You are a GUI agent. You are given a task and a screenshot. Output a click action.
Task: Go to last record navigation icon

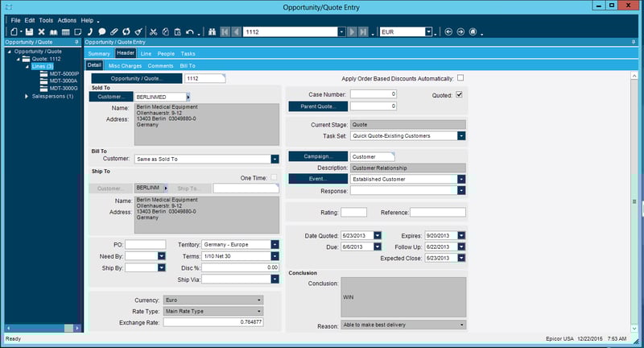[364, 31]
